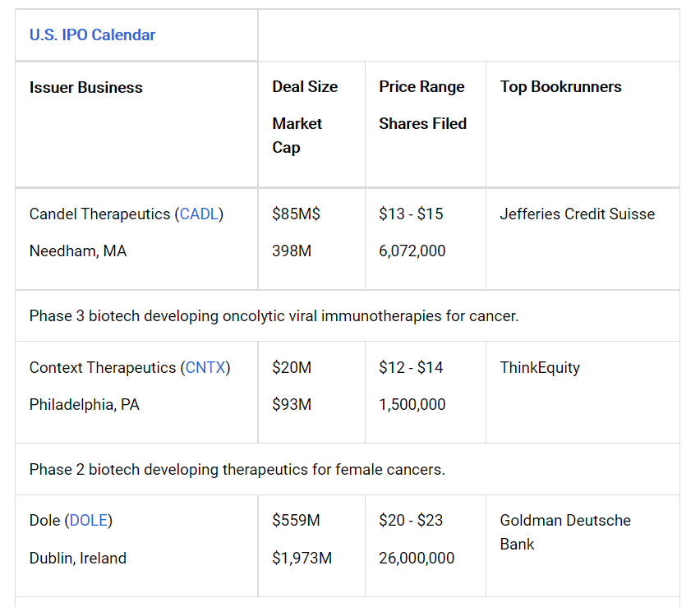Select the ThinkEquity bookrunner text
This screenshot has height=607, width=700.
[540, 367]
